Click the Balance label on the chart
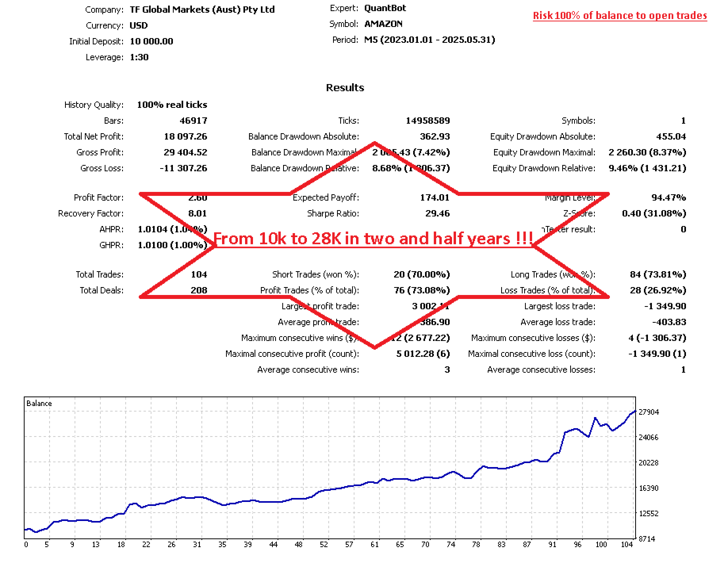 pos(38,403)
